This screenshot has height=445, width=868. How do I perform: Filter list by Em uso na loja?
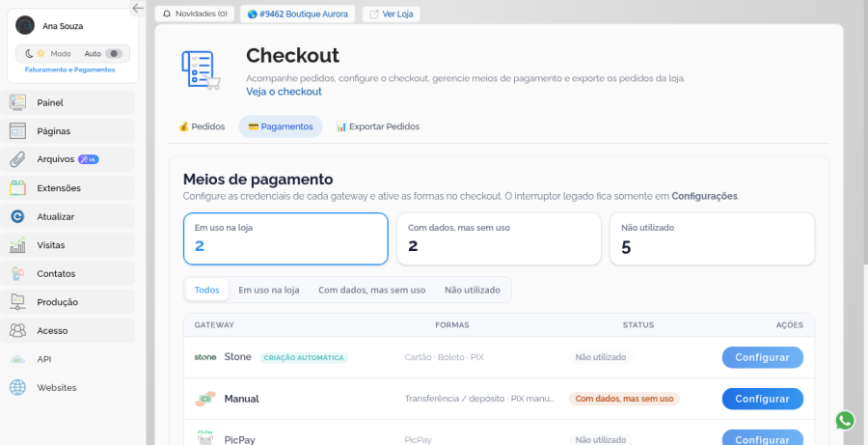click(x=268, y=290)
